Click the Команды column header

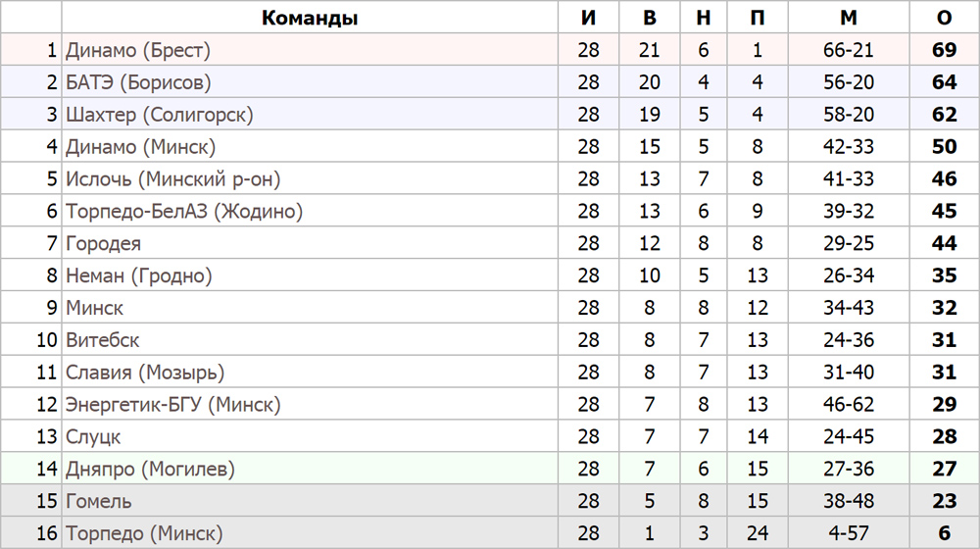[x=310, y=18]
